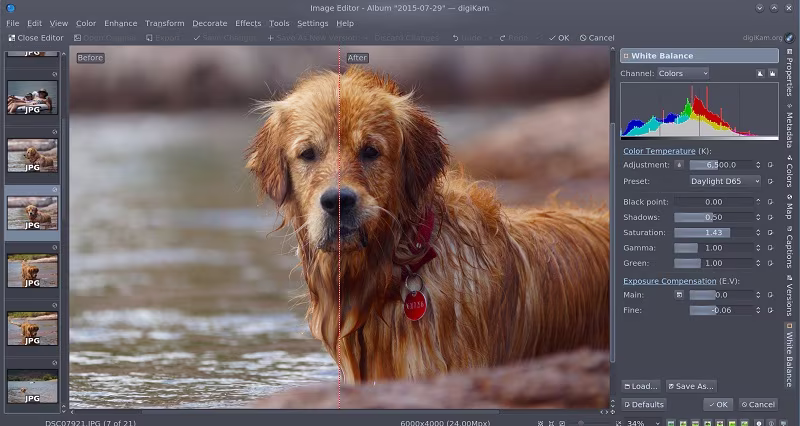Reset the Gamma value to default
The height and width of the screenshot is (426, 800).
coord(770,248)
